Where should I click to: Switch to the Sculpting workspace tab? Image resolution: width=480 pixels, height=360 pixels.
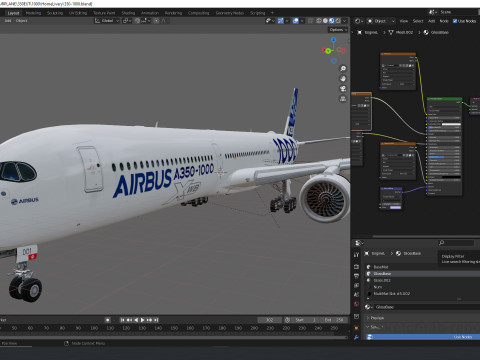55,13
